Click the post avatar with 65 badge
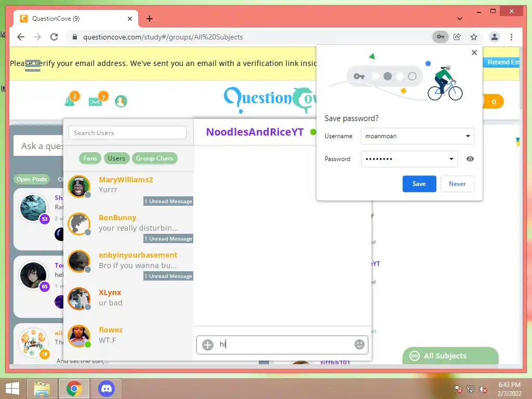Screen dimensions: 532x399 (x=34, y=275)
